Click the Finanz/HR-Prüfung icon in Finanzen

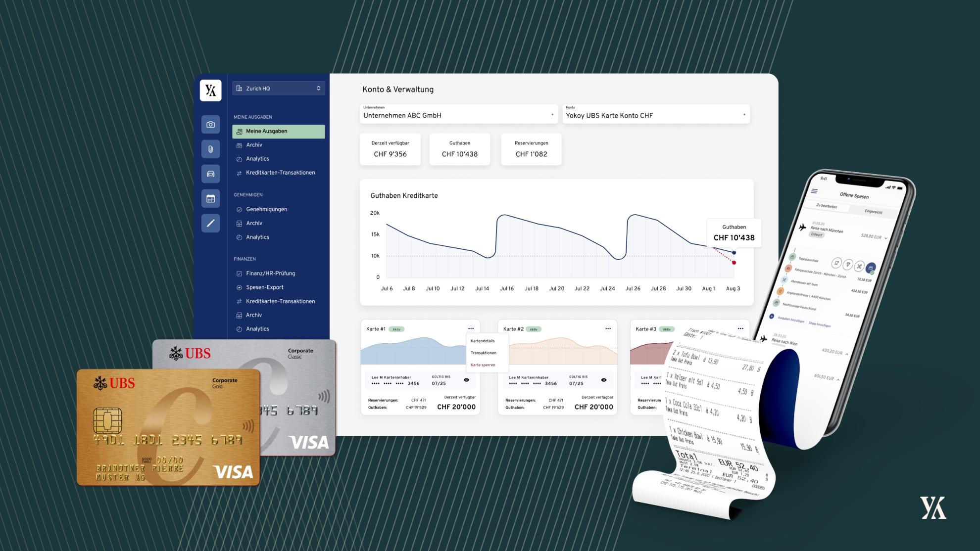239,273
